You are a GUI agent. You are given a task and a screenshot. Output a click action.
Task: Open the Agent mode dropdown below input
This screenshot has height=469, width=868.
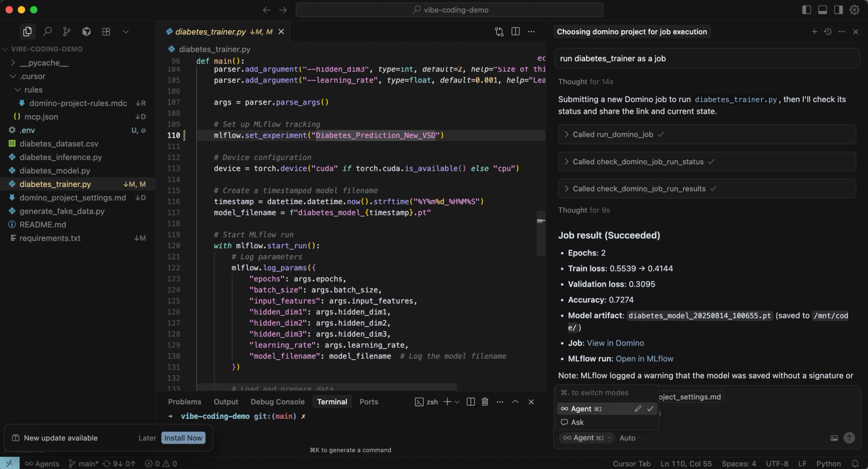[x=586, y=438]
